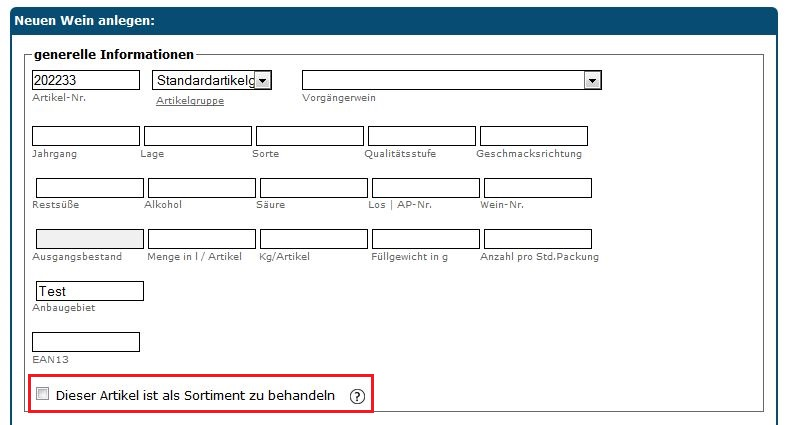Select the Sorte input box
Image resolution: width=788 pixels, height=425 pixels.
click(x=310, y=136)
